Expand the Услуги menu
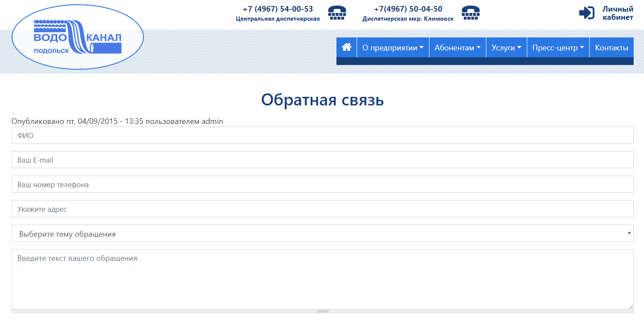 [507, 48]
